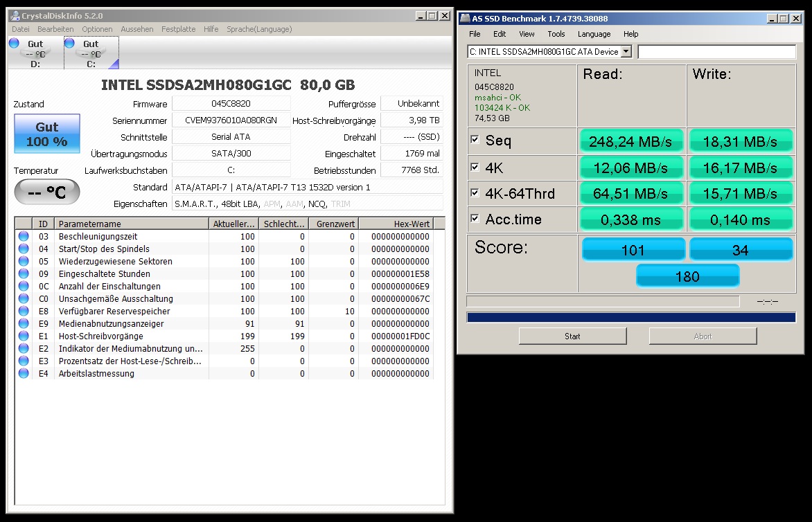Open the View menu in AS SSD Benchmark
The width and height of the screenshot is (812, 522).
click(527, 34)
